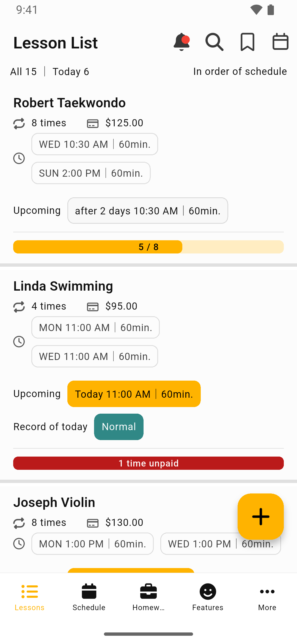Open the 'In order of schedule' sort dropdown

pos(240,72)
